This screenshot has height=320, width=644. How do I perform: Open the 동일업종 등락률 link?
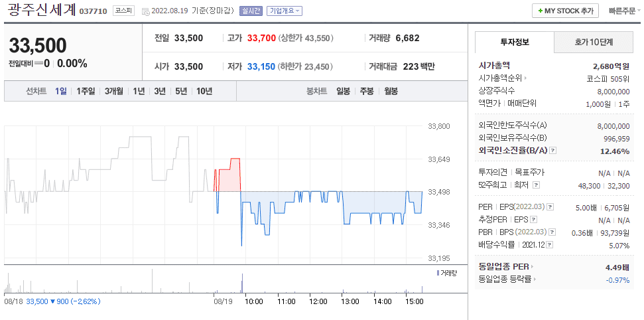[x=505, y=280]
